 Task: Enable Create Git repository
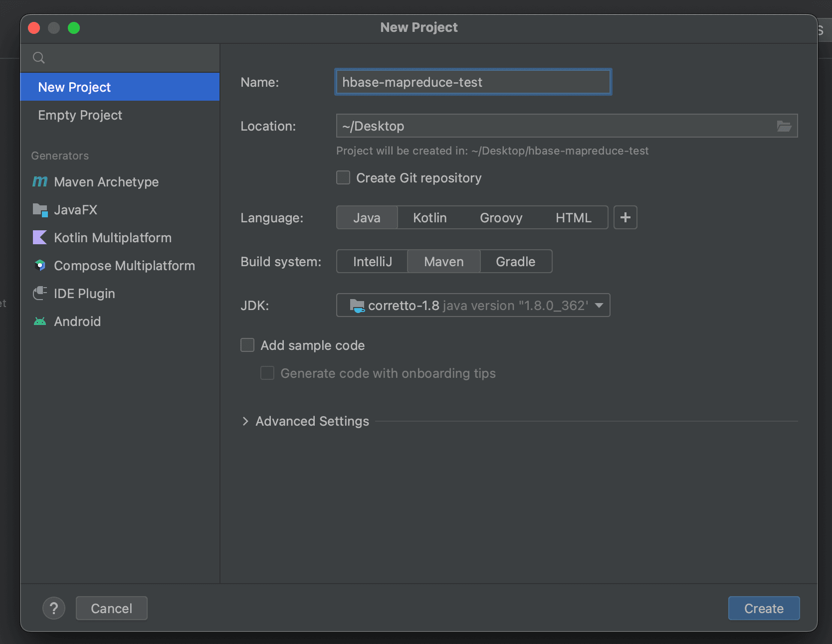pyautogui.click(x=343, y=177)
